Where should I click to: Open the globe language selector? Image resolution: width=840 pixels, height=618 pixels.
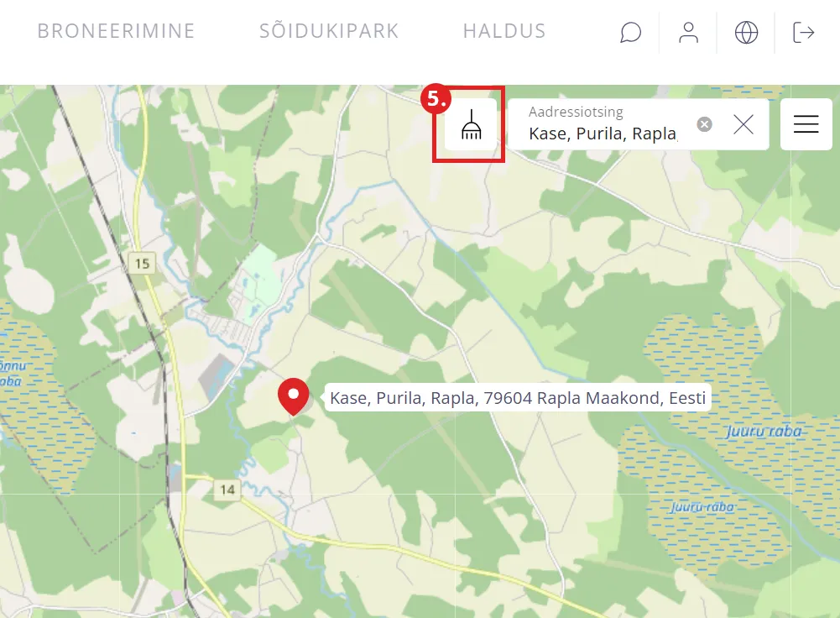point(746,32)
